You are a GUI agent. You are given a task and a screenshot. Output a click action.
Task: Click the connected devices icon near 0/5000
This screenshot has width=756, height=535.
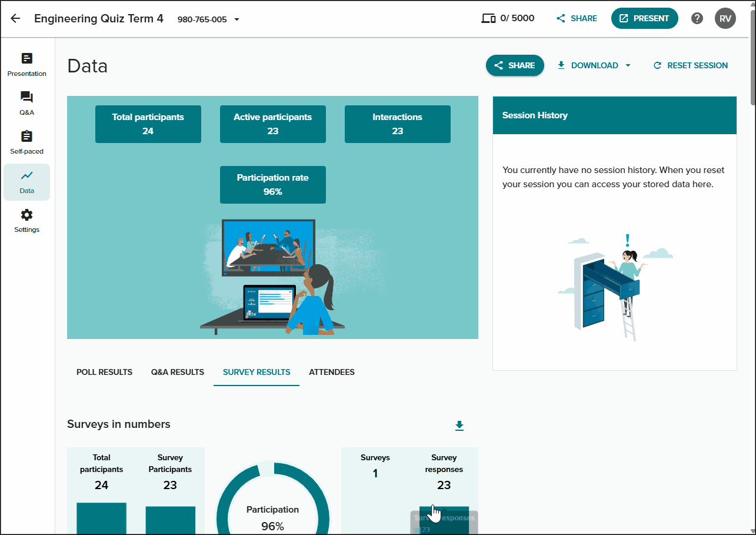coord(488,18)
